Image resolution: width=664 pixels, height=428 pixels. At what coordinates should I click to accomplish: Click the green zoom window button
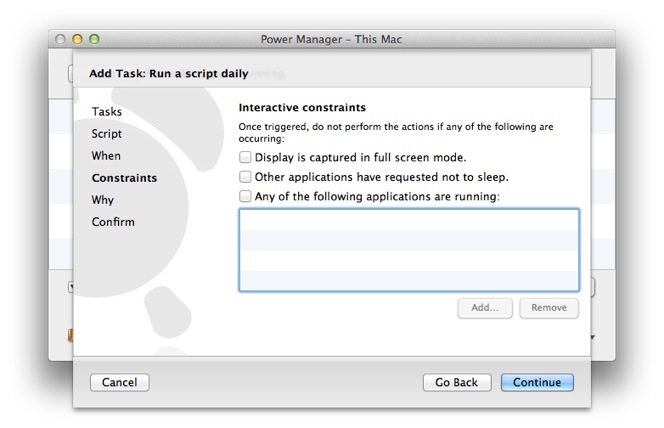(94, 39)
